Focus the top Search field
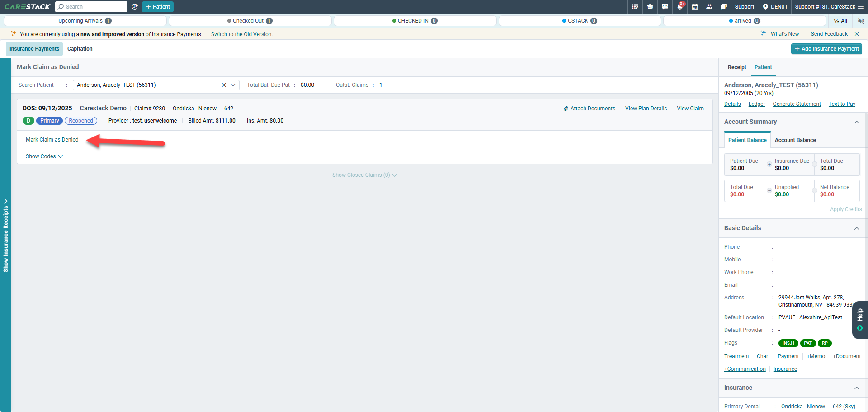This screenshot has height=412, width=868. pyautogui.click(x=91, y=7)
